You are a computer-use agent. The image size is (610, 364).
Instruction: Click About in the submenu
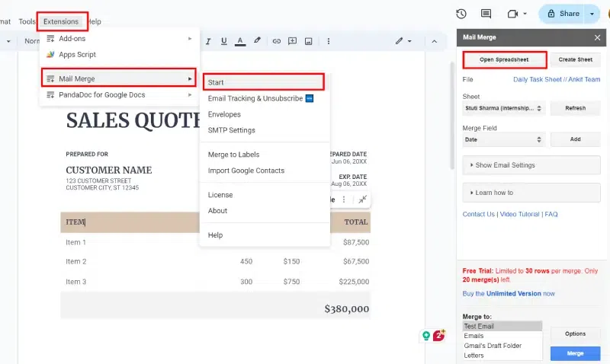tap(265, 211)
